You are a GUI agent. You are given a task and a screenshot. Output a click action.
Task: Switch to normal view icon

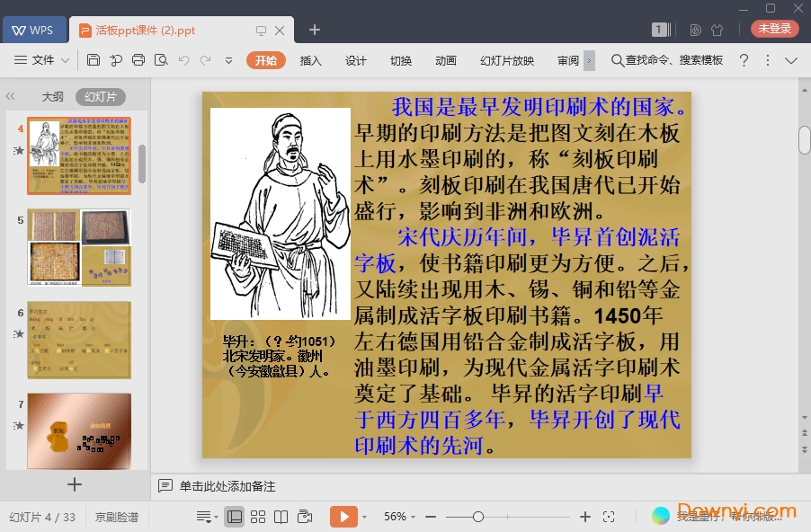coord(235,517)
